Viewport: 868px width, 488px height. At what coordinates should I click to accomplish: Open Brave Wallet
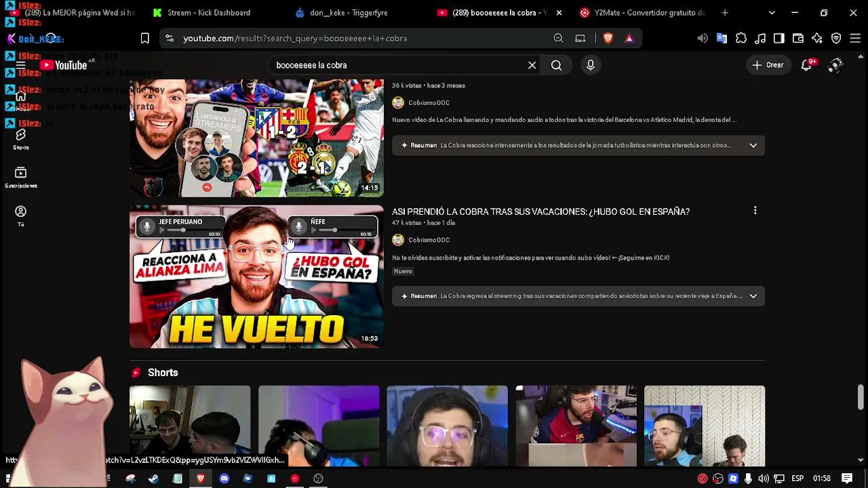click(x=798, y=39)
